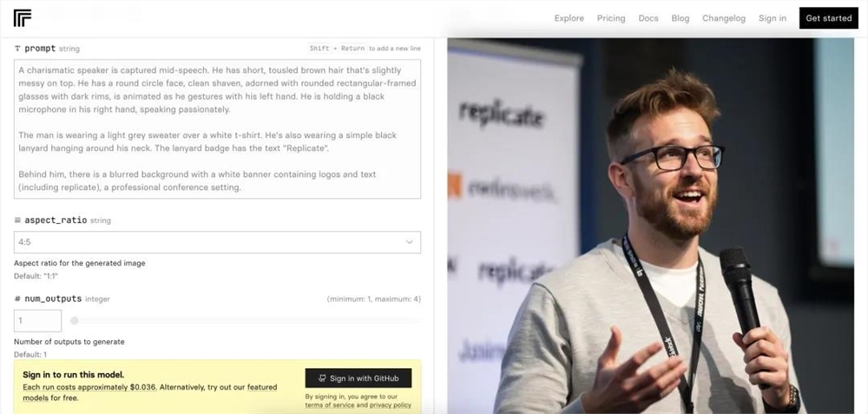Screen dimensions: 868x414
Task: Sign in with GitHub button
Action: (358, 378)
